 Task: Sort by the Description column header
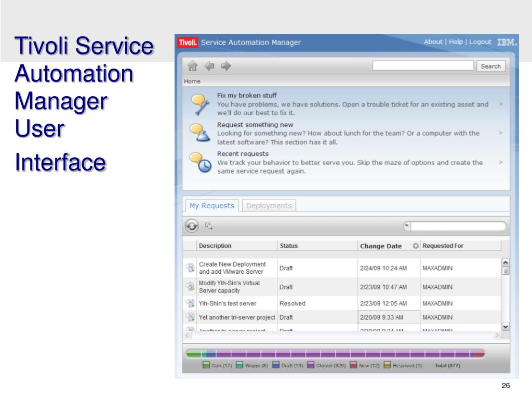[x=237, y=246]
